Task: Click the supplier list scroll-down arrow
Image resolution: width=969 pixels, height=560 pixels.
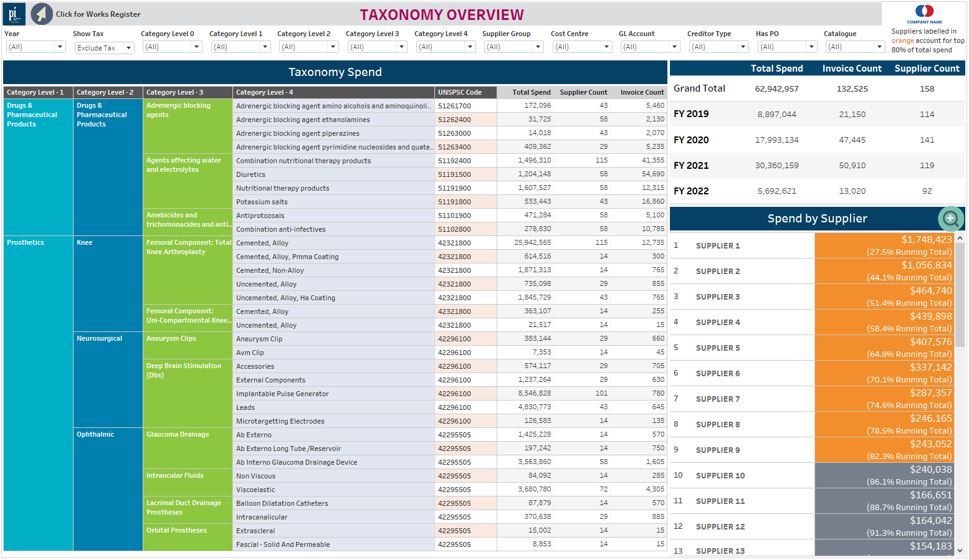Action: point(960,551)
